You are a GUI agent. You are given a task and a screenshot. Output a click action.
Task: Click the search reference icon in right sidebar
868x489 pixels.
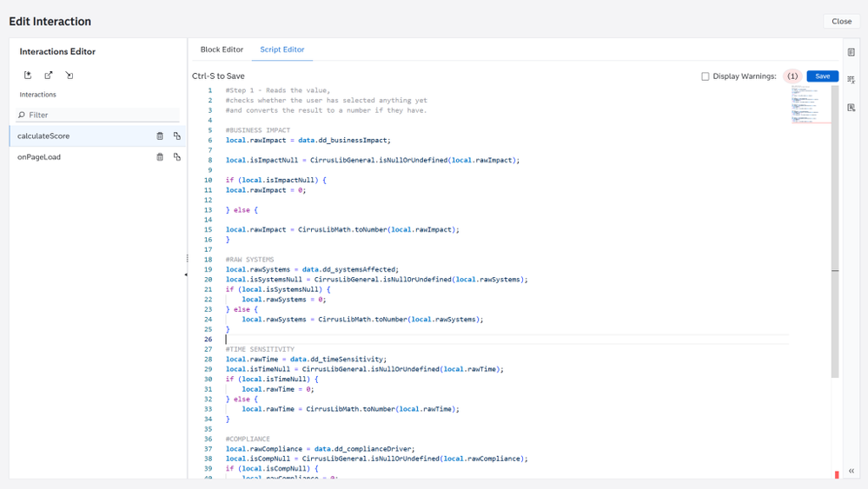click(851, 108)
